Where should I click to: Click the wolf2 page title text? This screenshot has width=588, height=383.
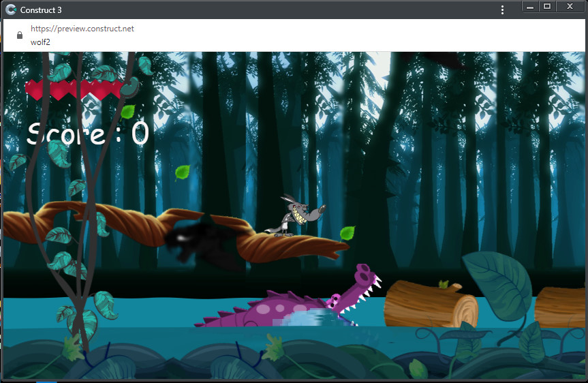(40, 42)
